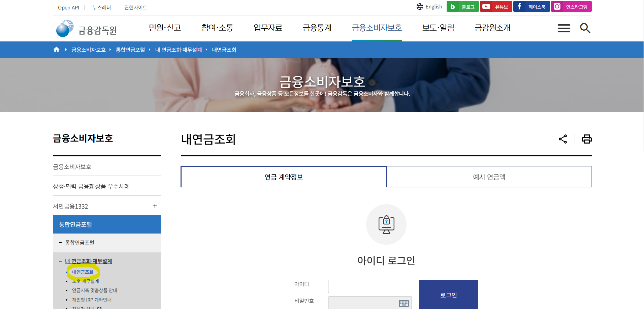Select sidebar item 내연금조회
The width and height of the screenshot is (644, 309).
[83, 272]
